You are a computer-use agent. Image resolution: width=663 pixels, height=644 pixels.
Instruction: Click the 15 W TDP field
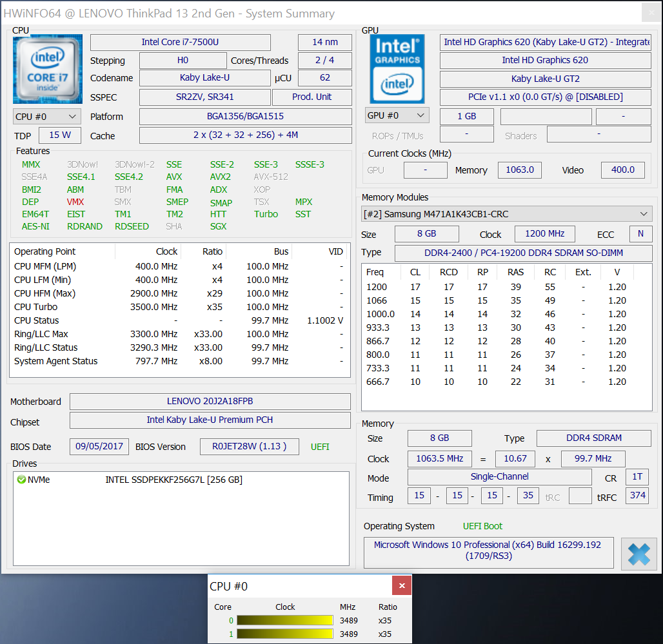coord(59,135)
